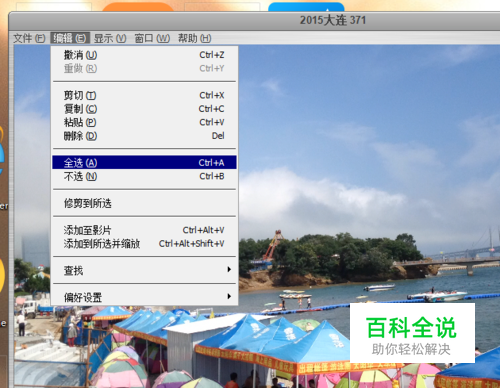Image resolution: width=500 pixels, height=388 pixels.
Task: Choose 删除 (D) menu entry
Action: pyautogui.click(x=144, y=136)
